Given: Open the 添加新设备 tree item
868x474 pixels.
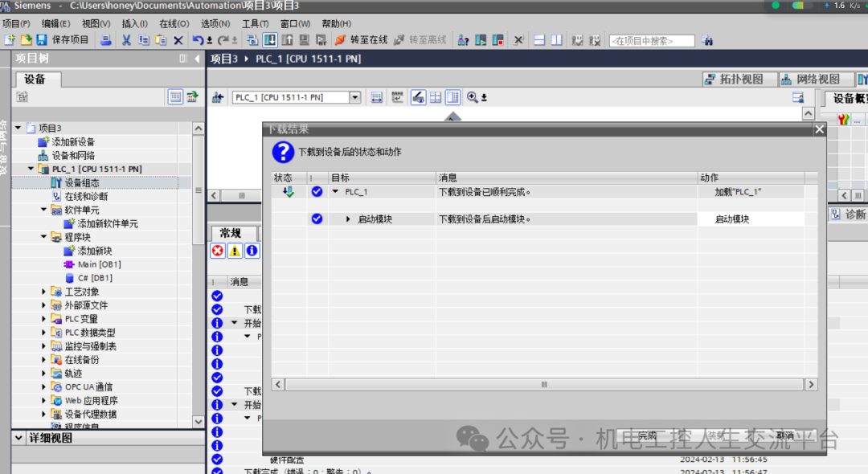Looking at the screenshot, I should (73, 141).
